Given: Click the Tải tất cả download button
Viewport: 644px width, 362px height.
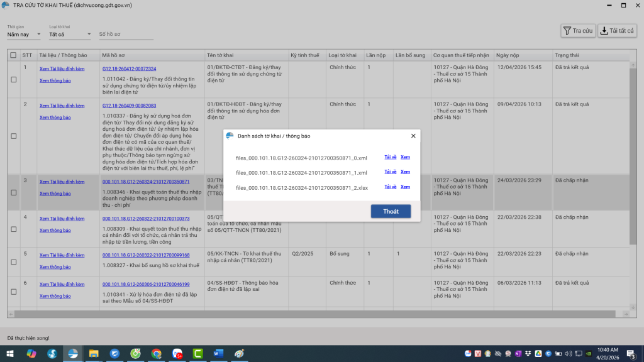Looking at the screenshot, I should (616, 31).
